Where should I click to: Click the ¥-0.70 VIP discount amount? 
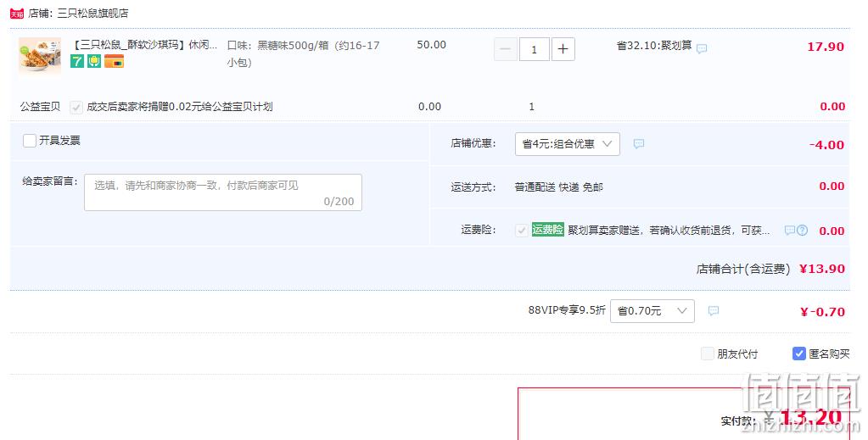point(823,312)
